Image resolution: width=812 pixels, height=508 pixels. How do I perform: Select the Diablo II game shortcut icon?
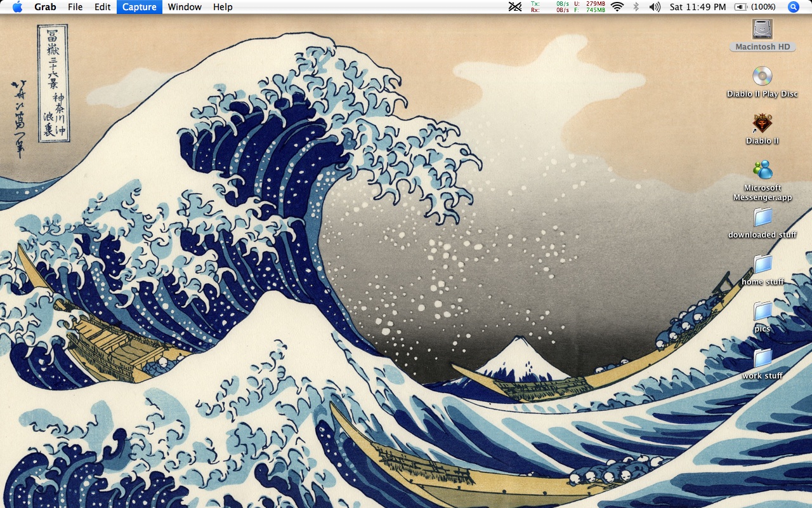pos(763,123)
